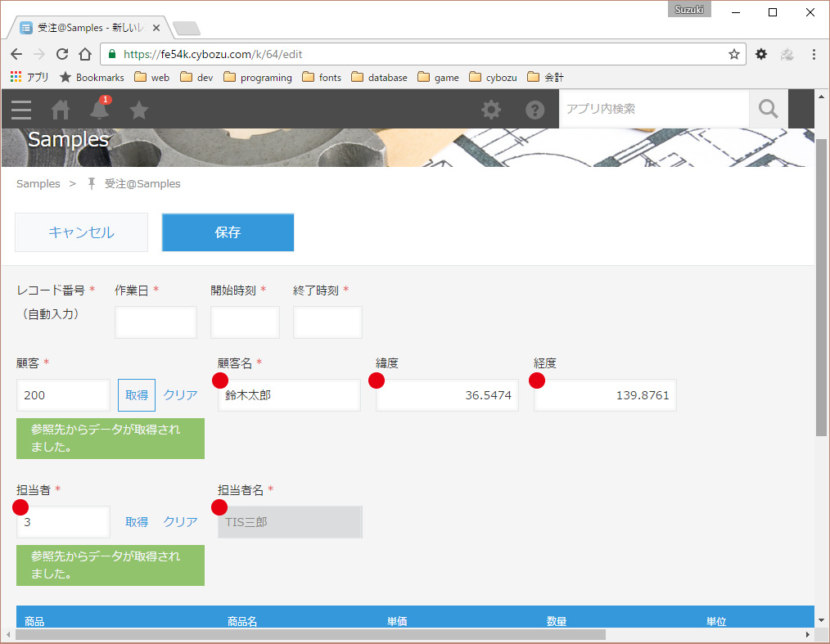Click クリア next to 顧客 field

(180, 394)
